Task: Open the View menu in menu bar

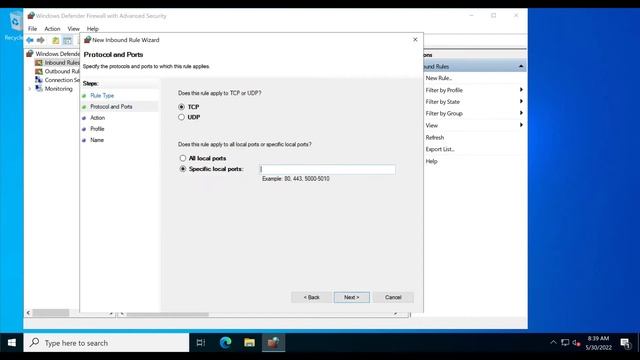Action: [73, 29]
